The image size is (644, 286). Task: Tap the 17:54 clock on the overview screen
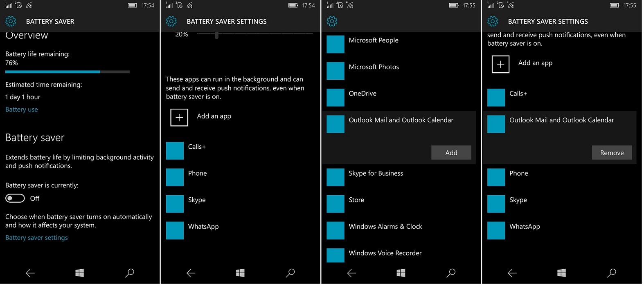coord(148,5)
